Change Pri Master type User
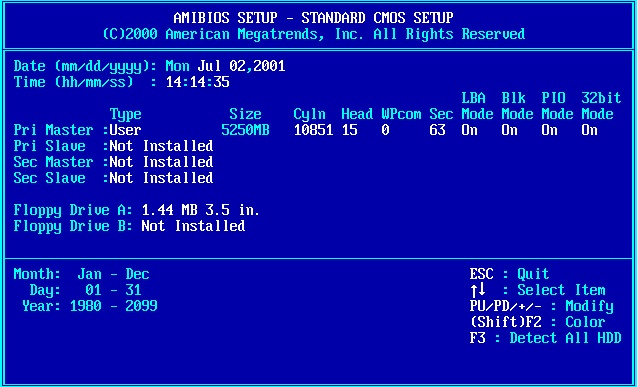Viewport: 638px width, 387px height. (125, 130)
